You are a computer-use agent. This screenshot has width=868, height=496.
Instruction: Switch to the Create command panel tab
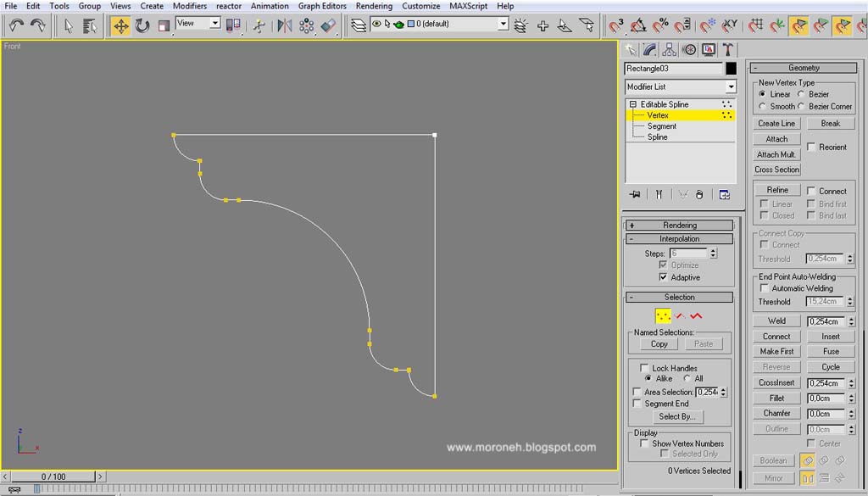[x=632, y=50]
